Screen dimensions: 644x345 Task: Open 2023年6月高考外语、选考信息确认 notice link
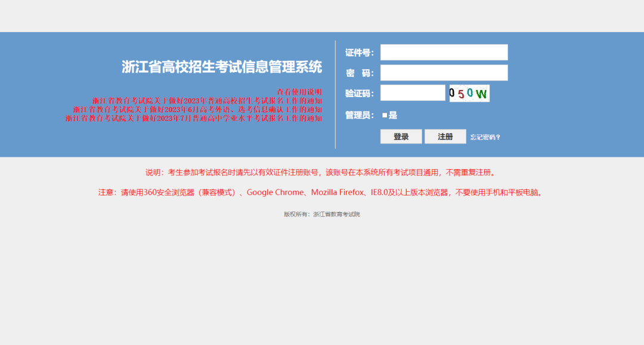(x=197, y=110)
